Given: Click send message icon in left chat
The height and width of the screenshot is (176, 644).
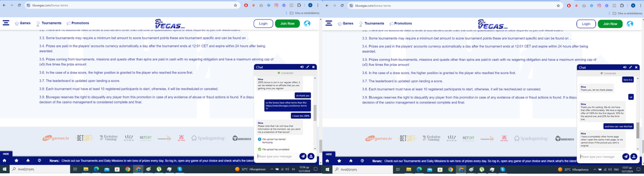Looking at the screenshot, I should [x=303, y=157].
